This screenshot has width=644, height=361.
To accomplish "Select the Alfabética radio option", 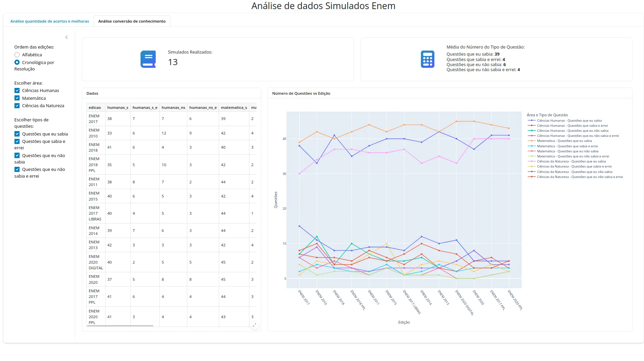I will point(17,55).
